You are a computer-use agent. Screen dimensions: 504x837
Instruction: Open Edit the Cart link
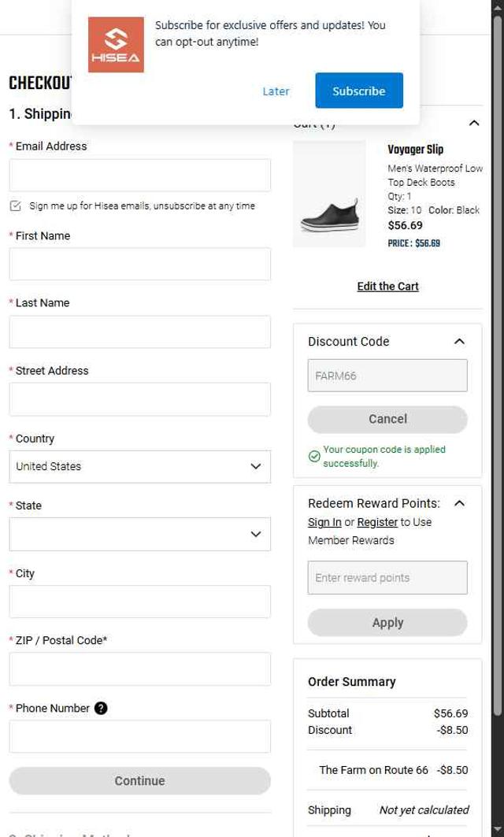pos(387,286)
